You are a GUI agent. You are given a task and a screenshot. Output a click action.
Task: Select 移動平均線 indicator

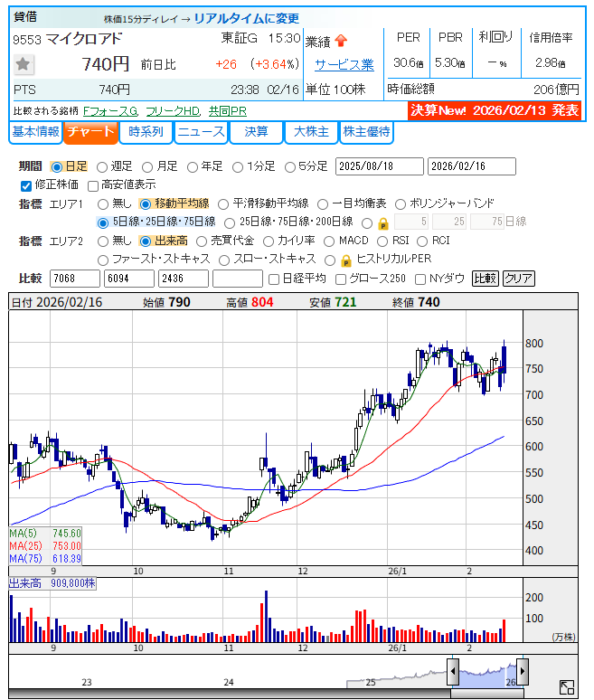[x=145, y=204]
